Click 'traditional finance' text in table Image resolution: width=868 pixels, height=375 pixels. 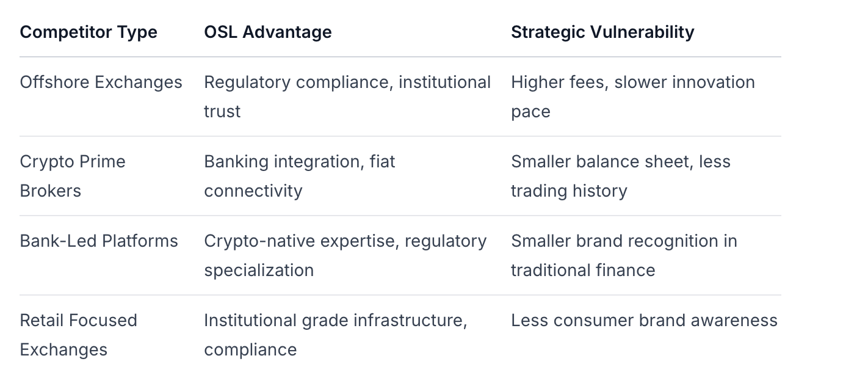click(x=582, y=271)
